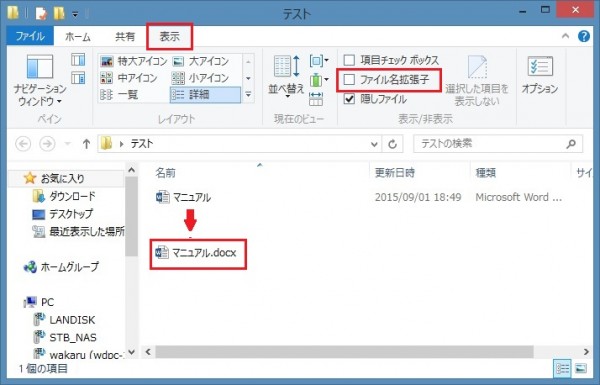Select ホームグループ in navigation pane

tap(61, 267)
